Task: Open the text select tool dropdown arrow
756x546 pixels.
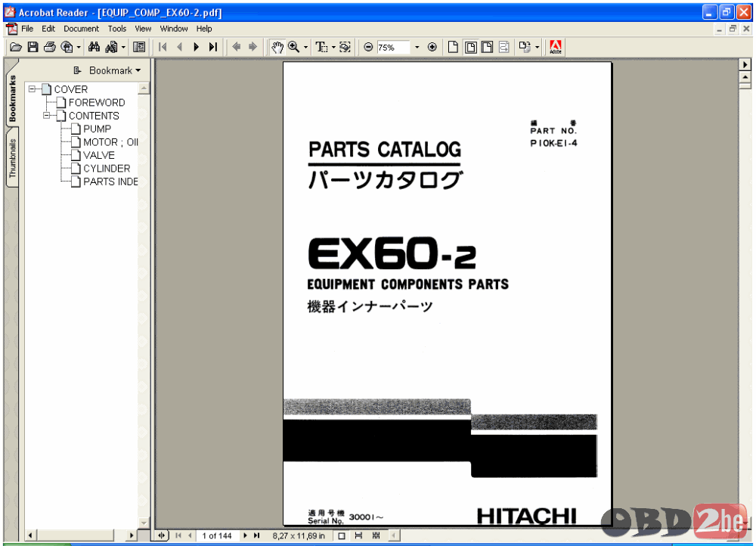Action: (333, 48)
